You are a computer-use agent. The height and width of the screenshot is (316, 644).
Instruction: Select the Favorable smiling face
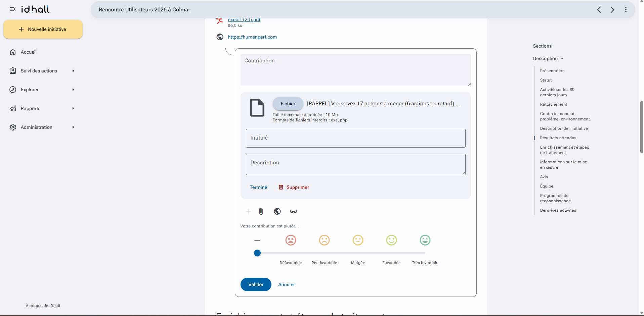[391, 240]
